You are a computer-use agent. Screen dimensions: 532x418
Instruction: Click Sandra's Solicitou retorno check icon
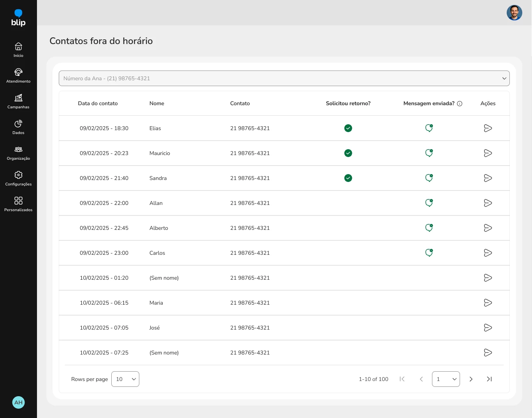click(348, 178)
